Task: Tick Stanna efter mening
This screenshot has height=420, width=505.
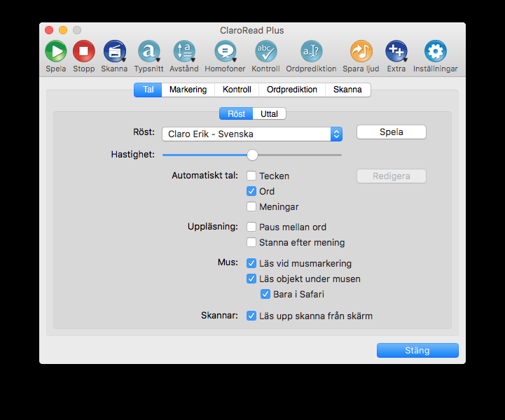Action: coord(251,242)
